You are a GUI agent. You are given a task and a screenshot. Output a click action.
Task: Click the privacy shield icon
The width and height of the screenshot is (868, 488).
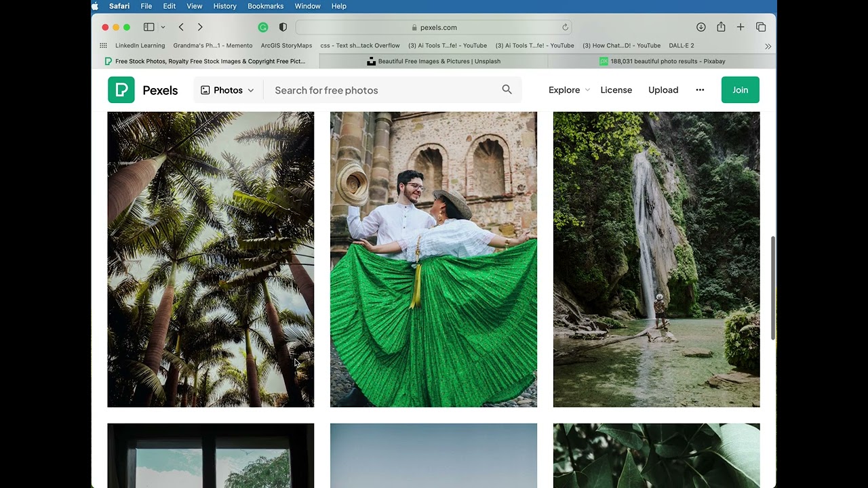(283, 27)
